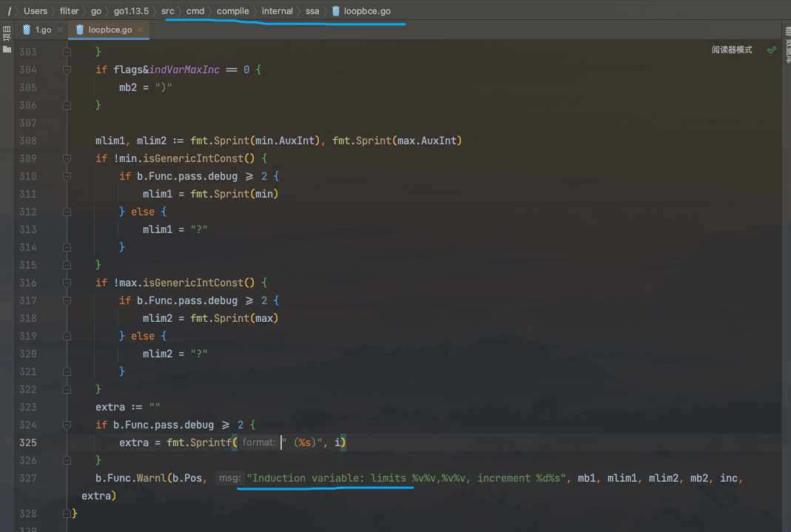Click the format: parameter hint
The width and height of the screenshot is (791, 532).
(259, 442)
